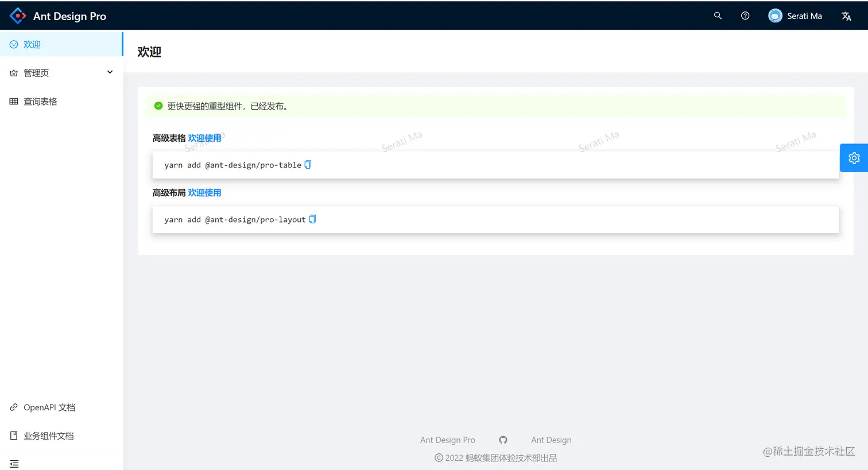Click the 高级表格 label
This screenshot has width=868, height=470.
[x=169, y=138]
